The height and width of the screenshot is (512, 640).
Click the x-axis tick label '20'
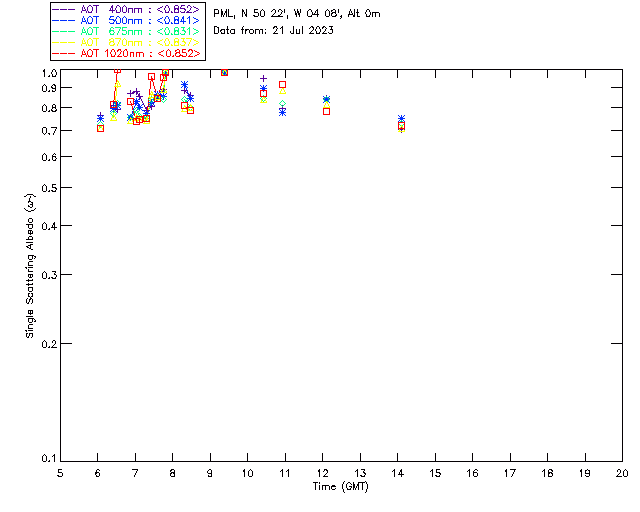pos(622,472)
